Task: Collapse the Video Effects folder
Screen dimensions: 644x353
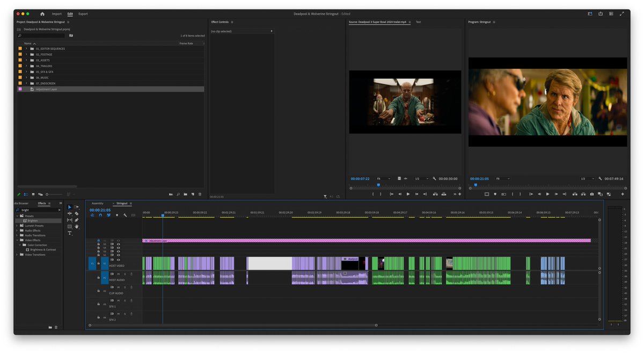Action: 17,240
